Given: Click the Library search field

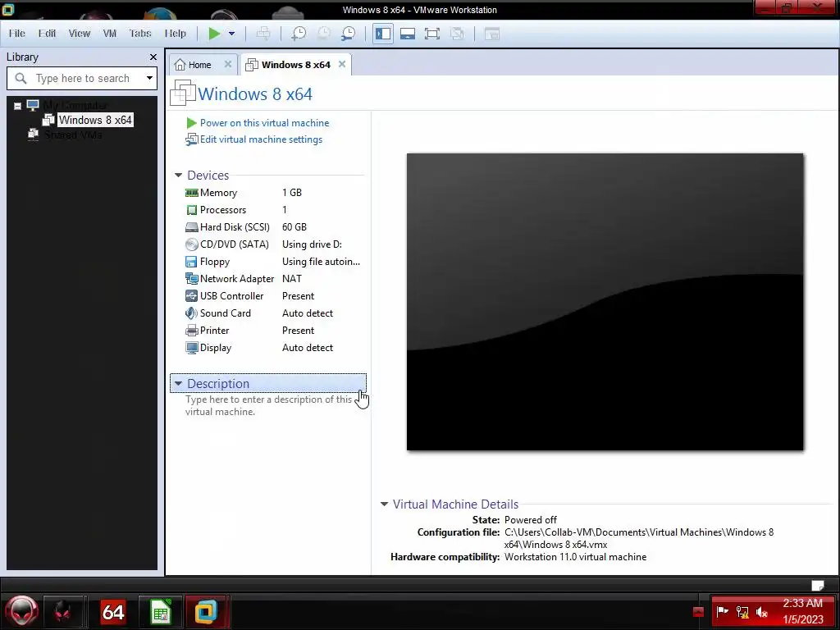Looking at the screenshot, I should pos(82,78).
